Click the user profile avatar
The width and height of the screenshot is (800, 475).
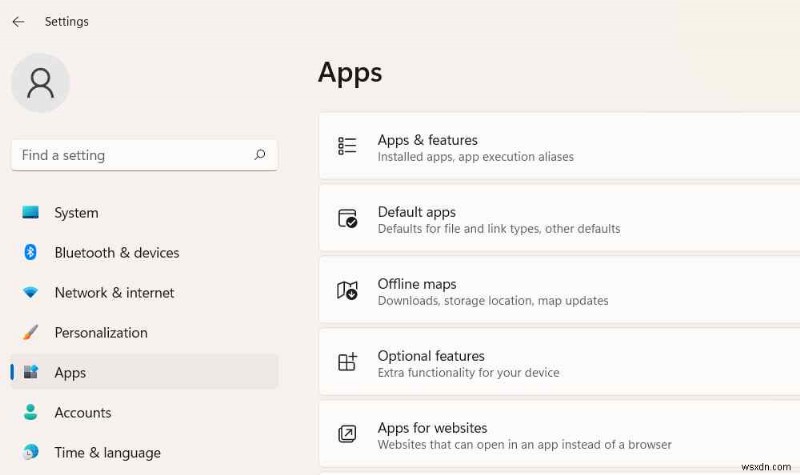[x=40, y=83]
